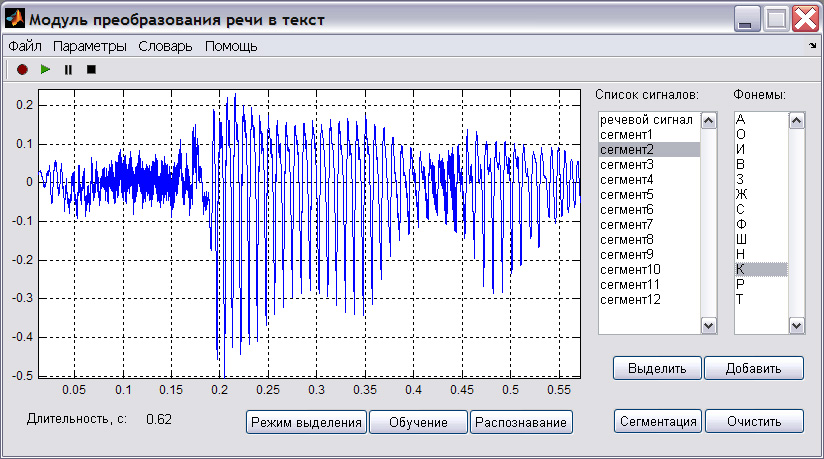Select highlighted phoneme К in Фонемы list

[761, 269]
